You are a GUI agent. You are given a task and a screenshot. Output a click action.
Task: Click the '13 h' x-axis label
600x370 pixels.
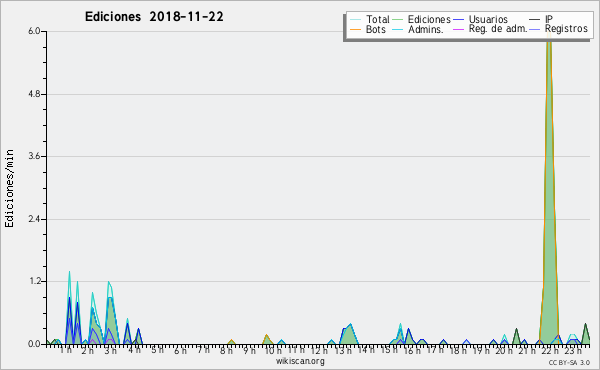pyautogui.click(x=343, y=350)
